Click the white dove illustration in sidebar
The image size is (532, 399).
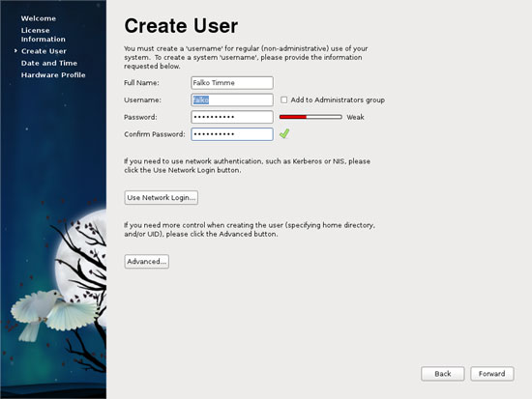click(53, 315)
